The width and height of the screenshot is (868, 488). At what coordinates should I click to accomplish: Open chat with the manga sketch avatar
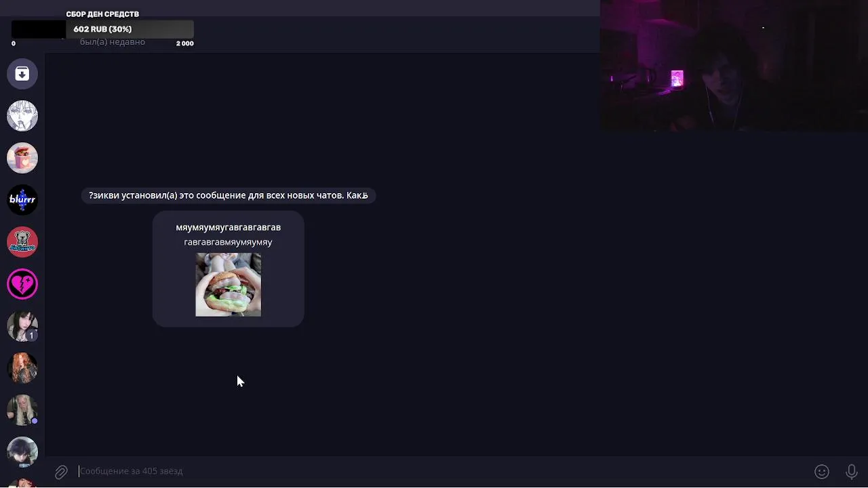pos(22,116)
